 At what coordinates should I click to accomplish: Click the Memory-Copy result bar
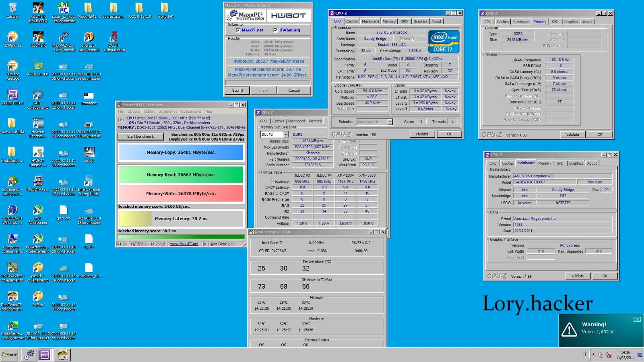click(181, 153)
